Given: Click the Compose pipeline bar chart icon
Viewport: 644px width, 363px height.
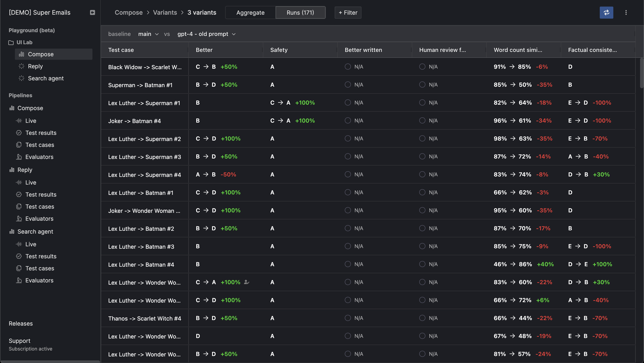Looking at the screenshot, I should tap(12, 108).
